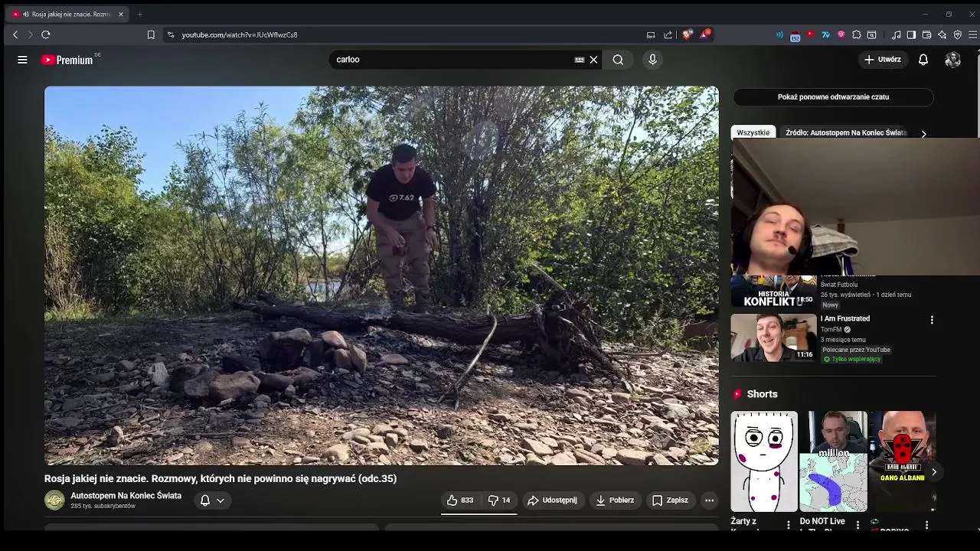This screenshot has height=551, width=980.
Task: Open the YouTube hamburger guide menu
Action: point(22,60)
